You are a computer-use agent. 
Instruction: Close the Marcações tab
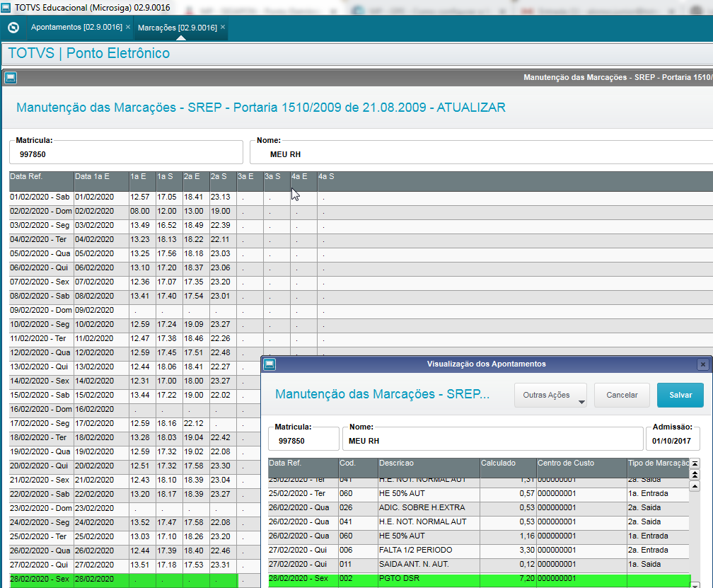tap(223, 28)
